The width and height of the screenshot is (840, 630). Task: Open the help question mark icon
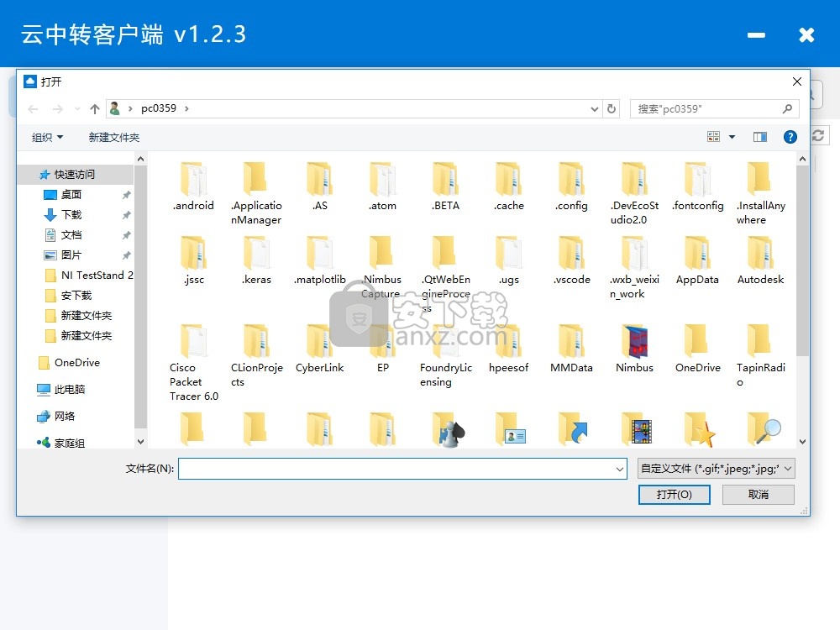tap(790, 137)
